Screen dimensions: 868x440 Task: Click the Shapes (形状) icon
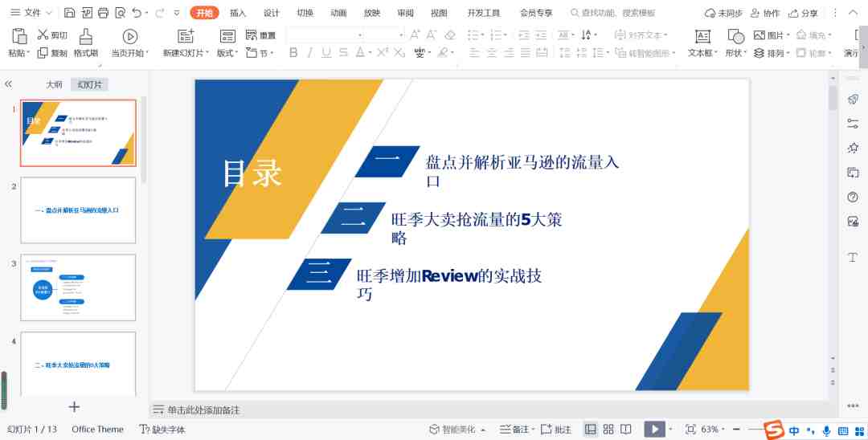point(735,36)
